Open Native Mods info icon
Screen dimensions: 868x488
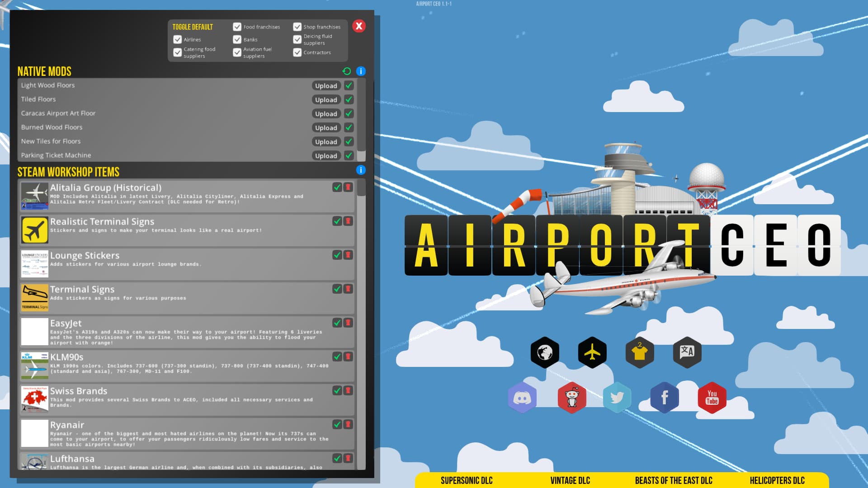361,71
